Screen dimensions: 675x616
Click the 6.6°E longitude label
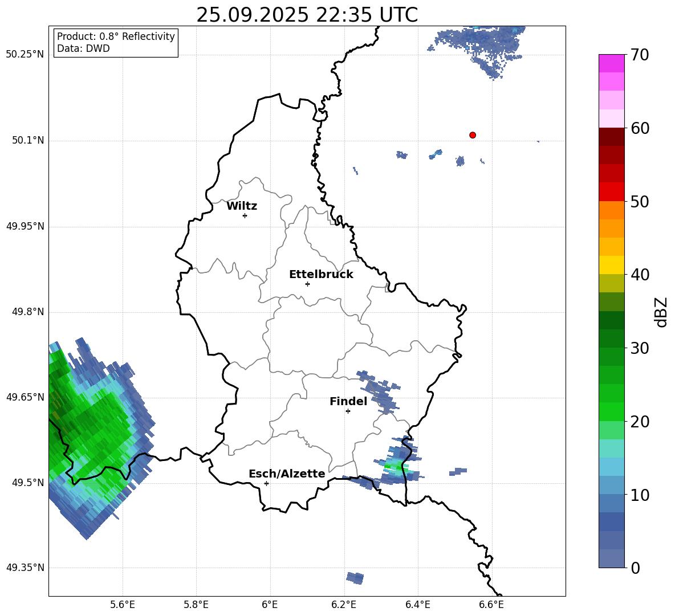pyautogui.click(x=491, y=605)
